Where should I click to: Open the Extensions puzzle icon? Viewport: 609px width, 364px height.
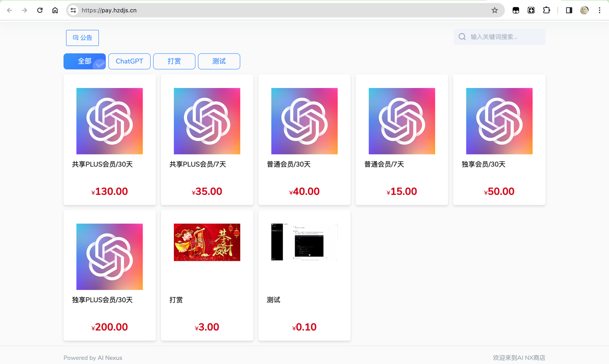546,10
